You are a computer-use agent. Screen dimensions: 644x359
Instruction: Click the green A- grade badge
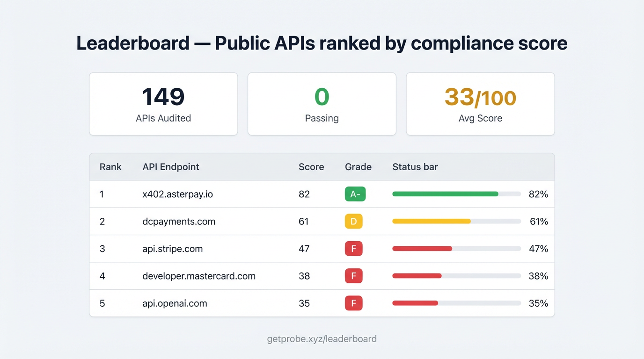355,194
